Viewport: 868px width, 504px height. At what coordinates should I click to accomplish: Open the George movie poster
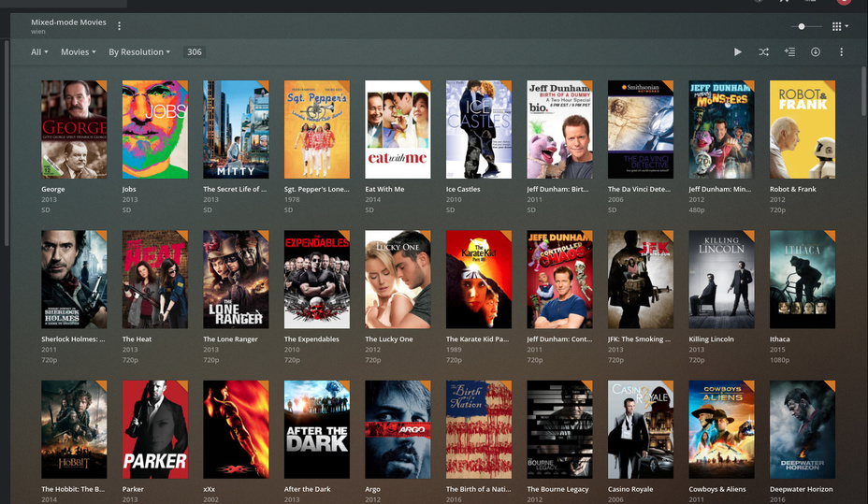pyautogui.click(x=74, y=129)
